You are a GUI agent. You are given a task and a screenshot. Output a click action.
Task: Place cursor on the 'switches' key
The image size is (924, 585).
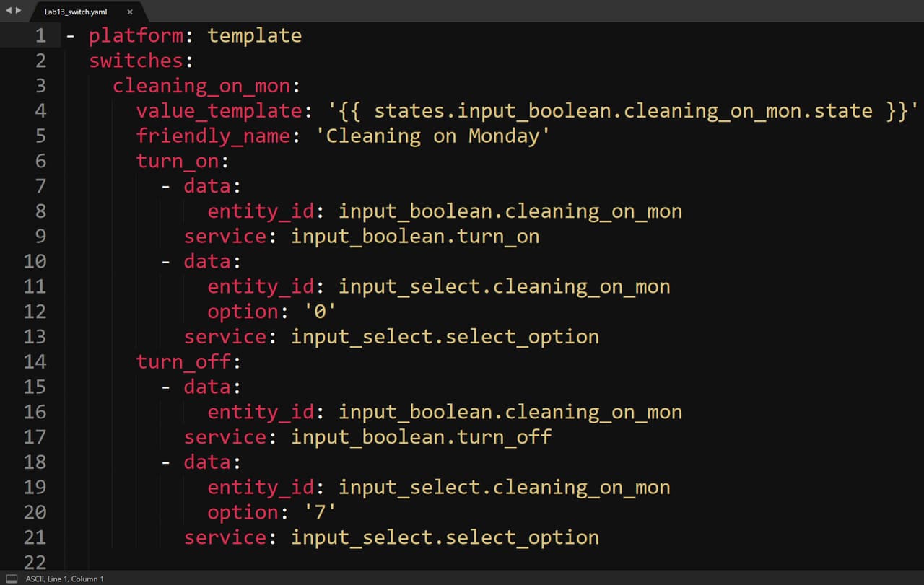(135, 61)
